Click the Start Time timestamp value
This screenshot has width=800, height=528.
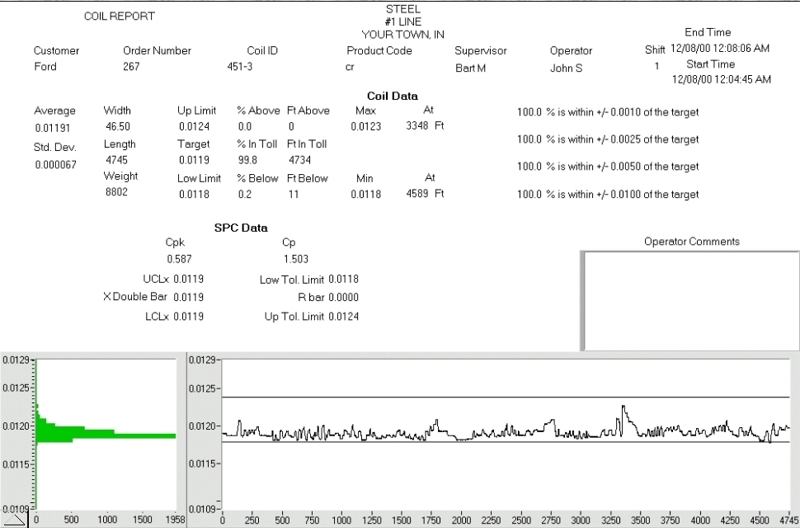tap(718, 78)
